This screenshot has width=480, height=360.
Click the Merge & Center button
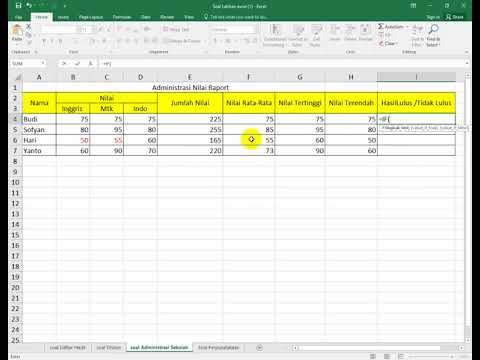[182, 41]
